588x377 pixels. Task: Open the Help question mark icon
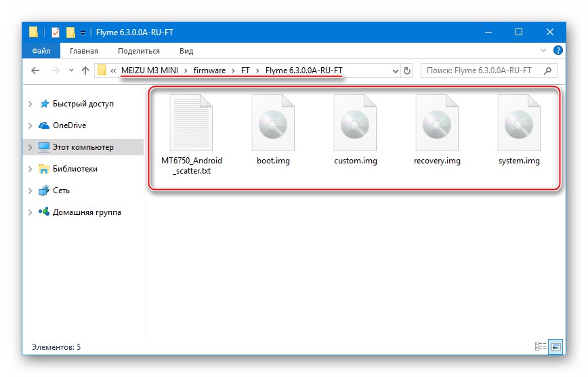tap(558, 50)
